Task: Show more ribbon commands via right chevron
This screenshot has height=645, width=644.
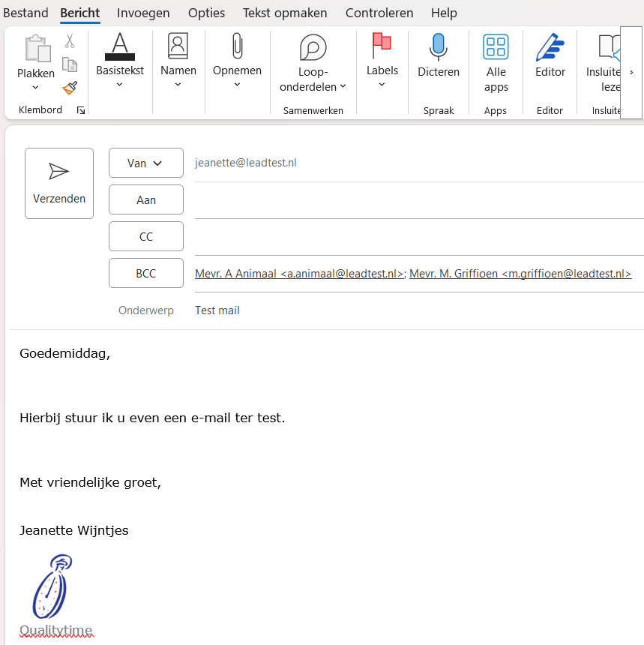Action: click(x=631, y=73)
